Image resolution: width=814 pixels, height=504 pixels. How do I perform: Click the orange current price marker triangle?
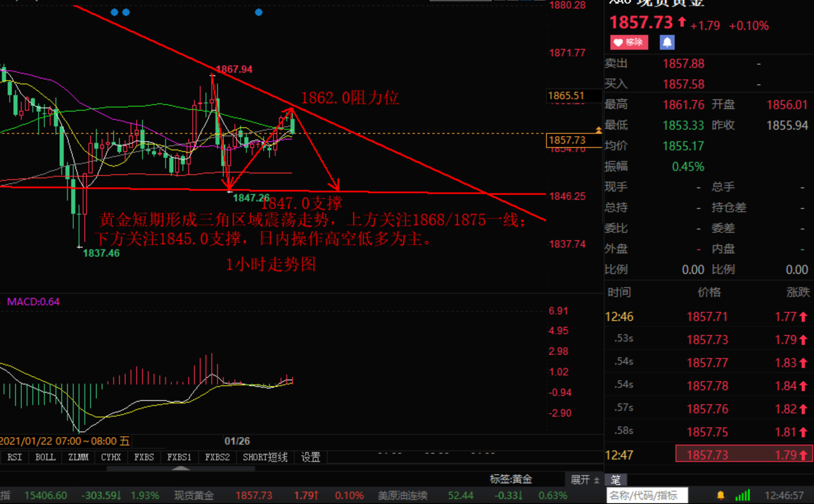(599, 130)
